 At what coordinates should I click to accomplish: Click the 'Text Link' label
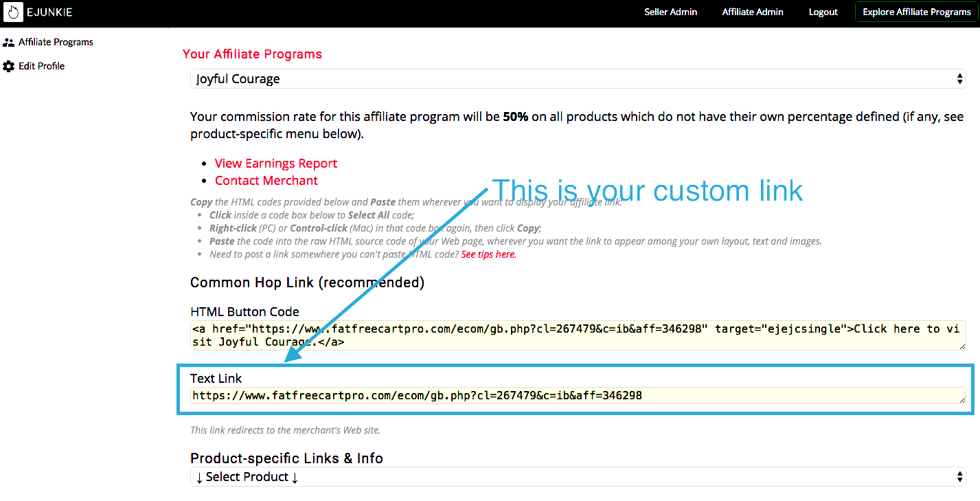pyautogui.click(x=216, y=379)
